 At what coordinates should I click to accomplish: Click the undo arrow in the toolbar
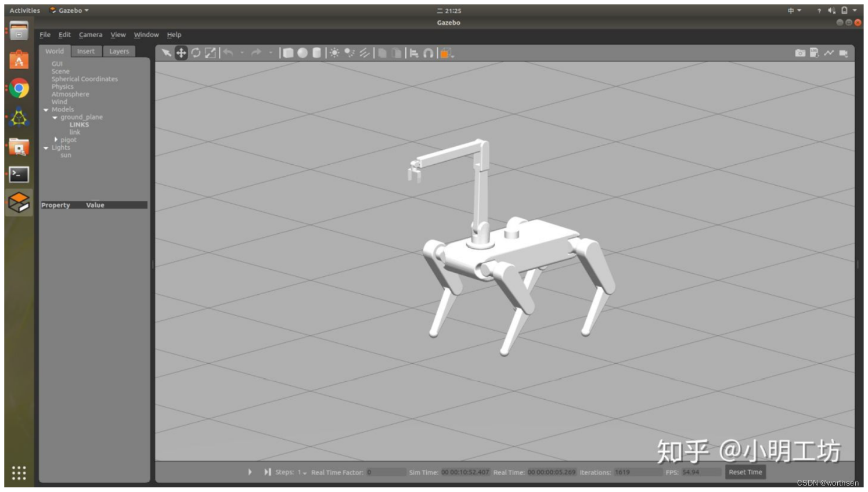point(228,53)
